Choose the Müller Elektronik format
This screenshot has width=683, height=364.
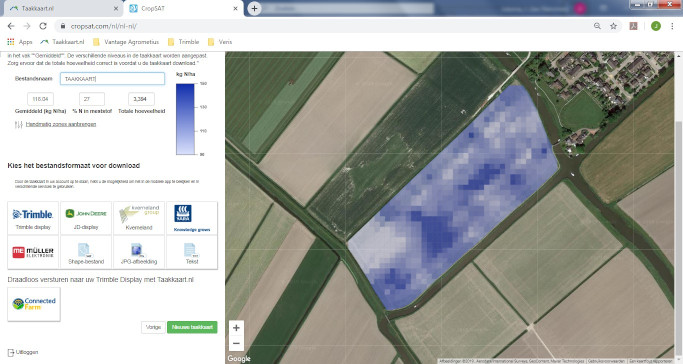point(33,252)
